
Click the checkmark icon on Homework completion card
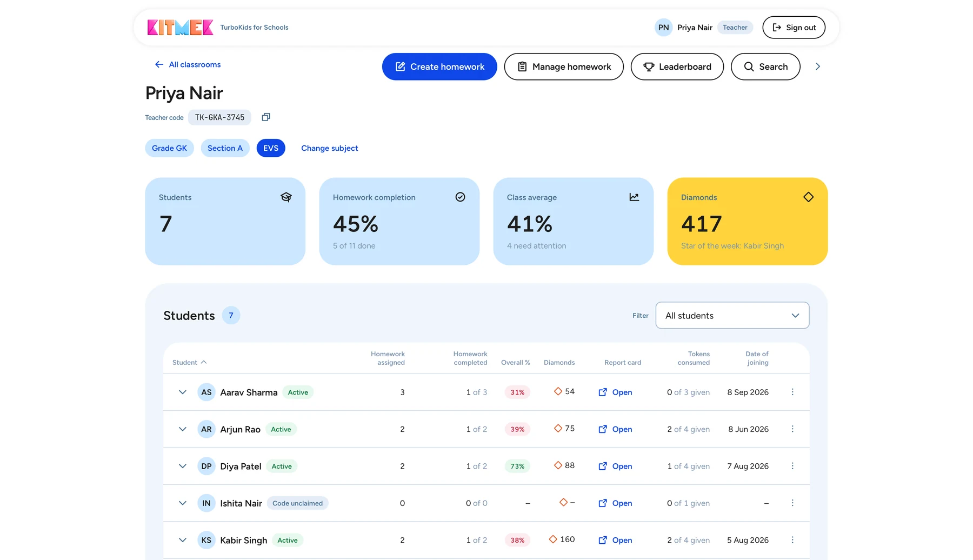[x=460, y=197]
